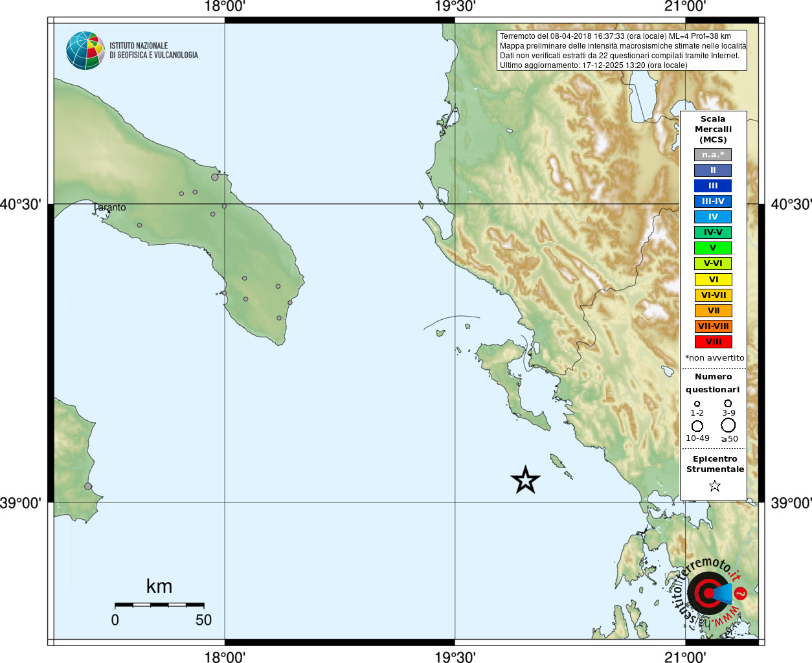Click the star symbol in the legend

(x=714, y=486)
